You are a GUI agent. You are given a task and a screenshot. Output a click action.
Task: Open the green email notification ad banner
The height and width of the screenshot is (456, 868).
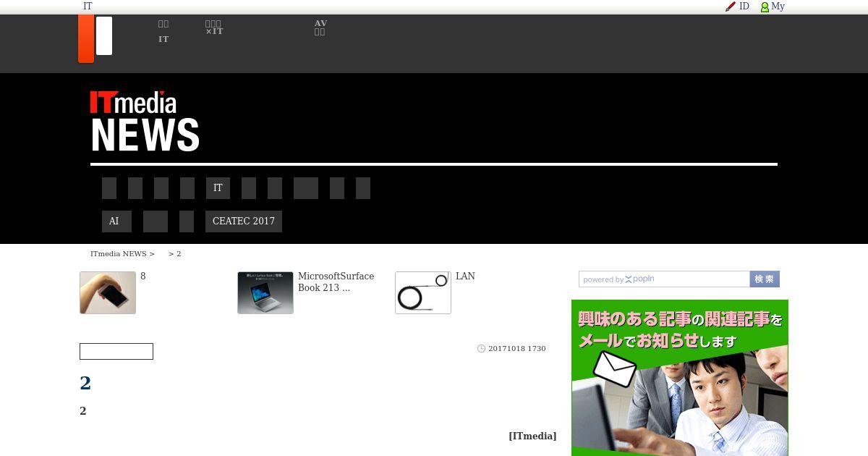point(680,378)
